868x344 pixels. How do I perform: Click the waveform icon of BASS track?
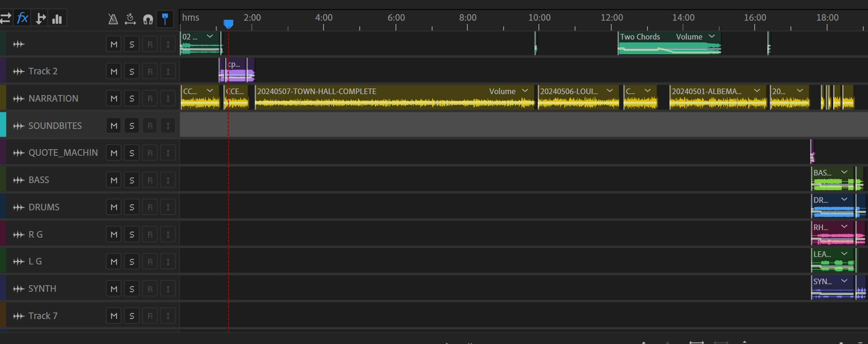[x=19, y=180]
